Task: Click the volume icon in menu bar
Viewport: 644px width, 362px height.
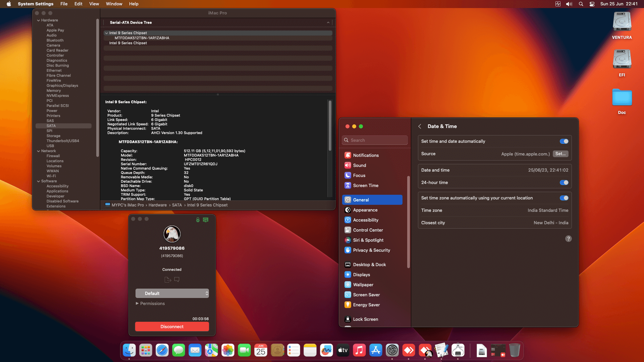Action: [x=569, y=4]
